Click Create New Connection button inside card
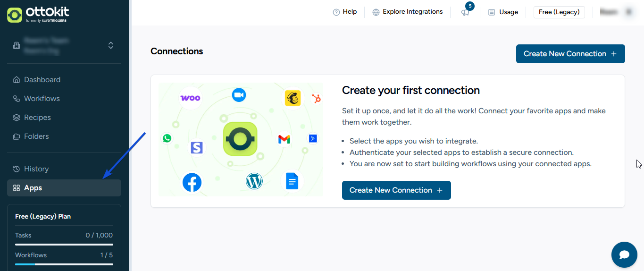644x271 pixels. click(396, 190)
